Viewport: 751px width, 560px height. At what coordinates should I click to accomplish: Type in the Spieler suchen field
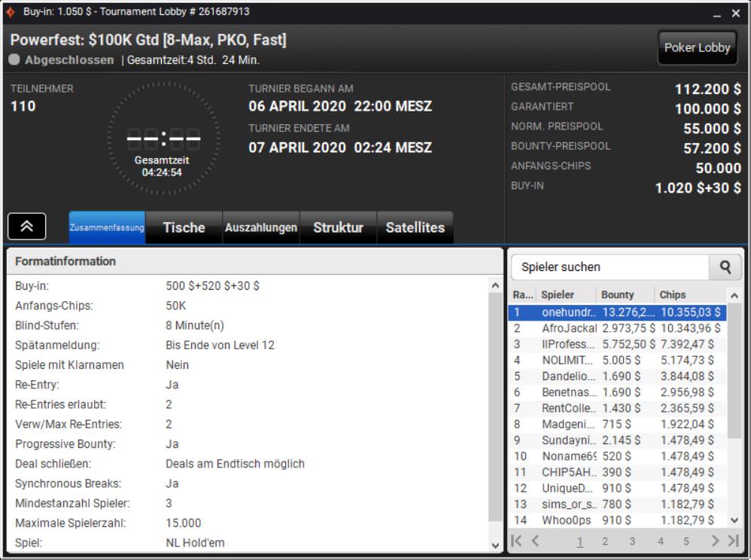pos(610,267)
